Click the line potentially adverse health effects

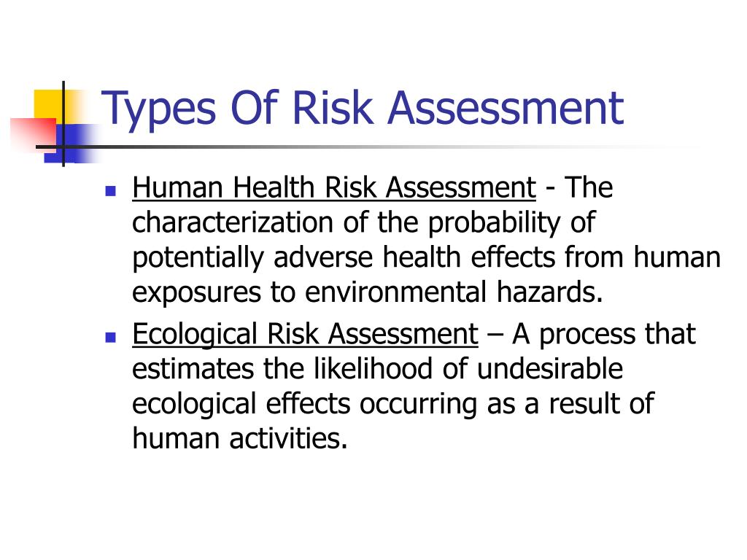point(426,257)
